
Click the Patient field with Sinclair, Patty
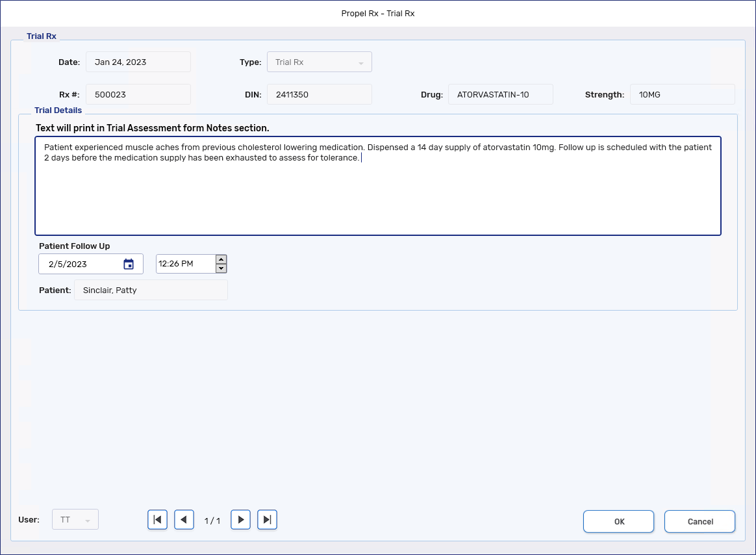151,290
